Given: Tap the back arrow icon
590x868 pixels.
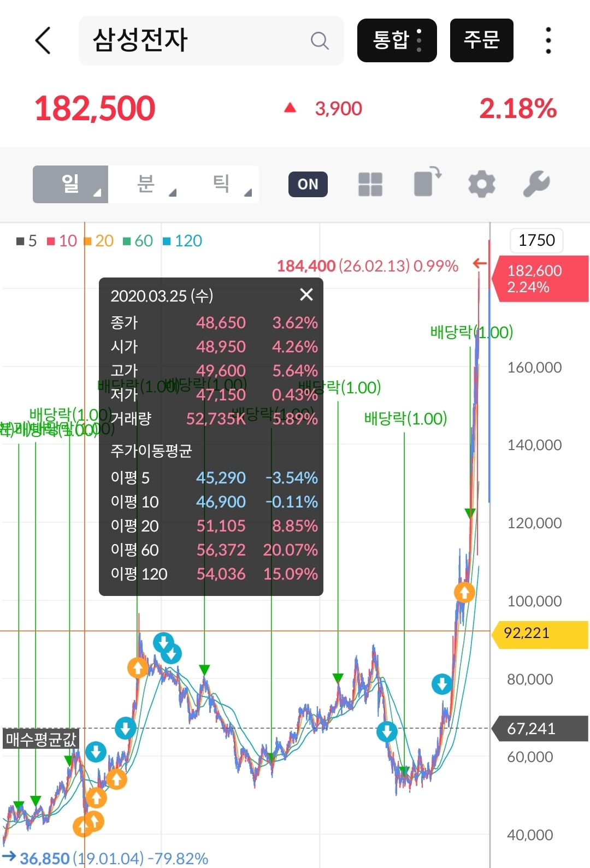Looking at the screenshot, I should click(43, 40).
